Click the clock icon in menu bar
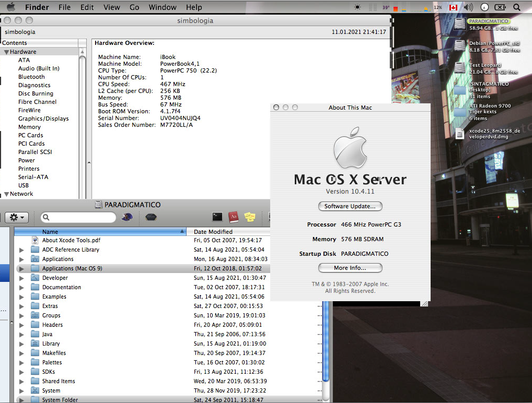 (484, 7)
